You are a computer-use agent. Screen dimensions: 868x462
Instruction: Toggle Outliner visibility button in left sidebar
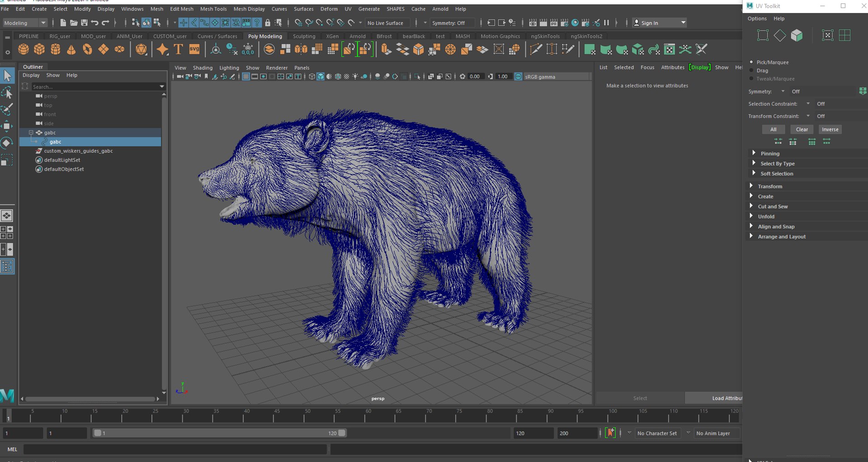tap(7, 266)
